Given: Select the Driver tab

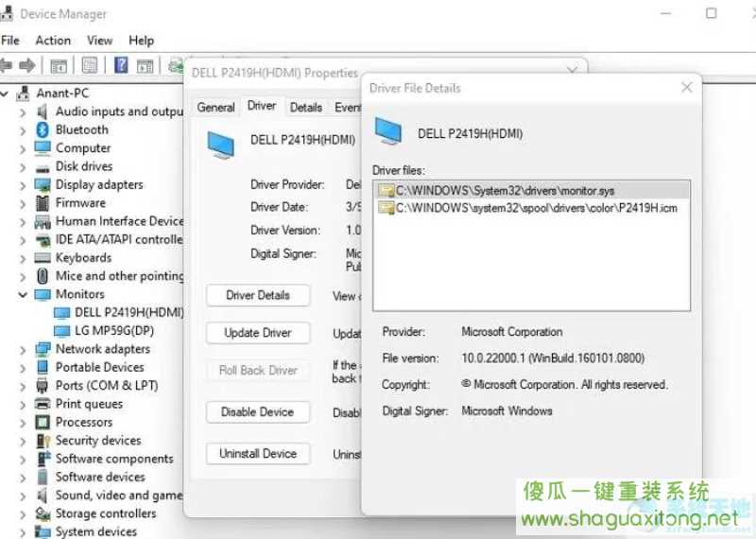Looking at the screenshot, I should [x=262, y=106].
